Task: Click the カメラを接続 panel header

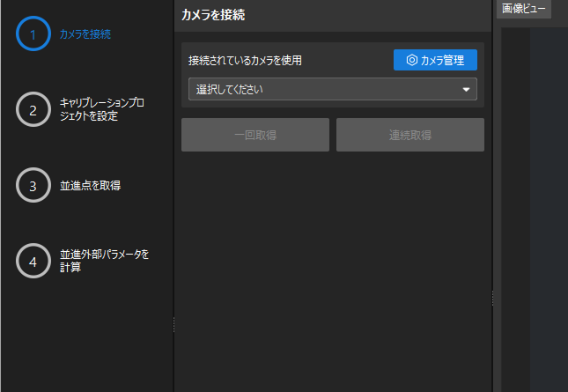Action: [213, 15]
